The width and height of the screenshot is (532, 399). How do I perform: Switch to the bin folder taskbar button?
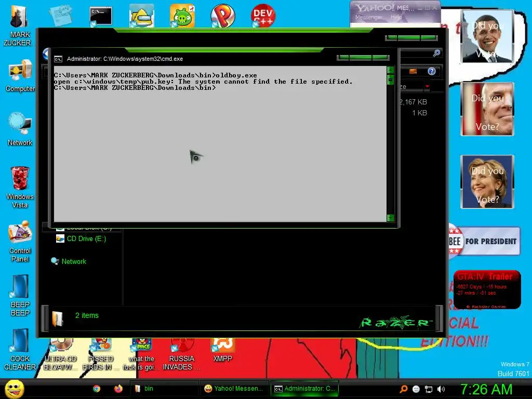[x=165, y=389]
